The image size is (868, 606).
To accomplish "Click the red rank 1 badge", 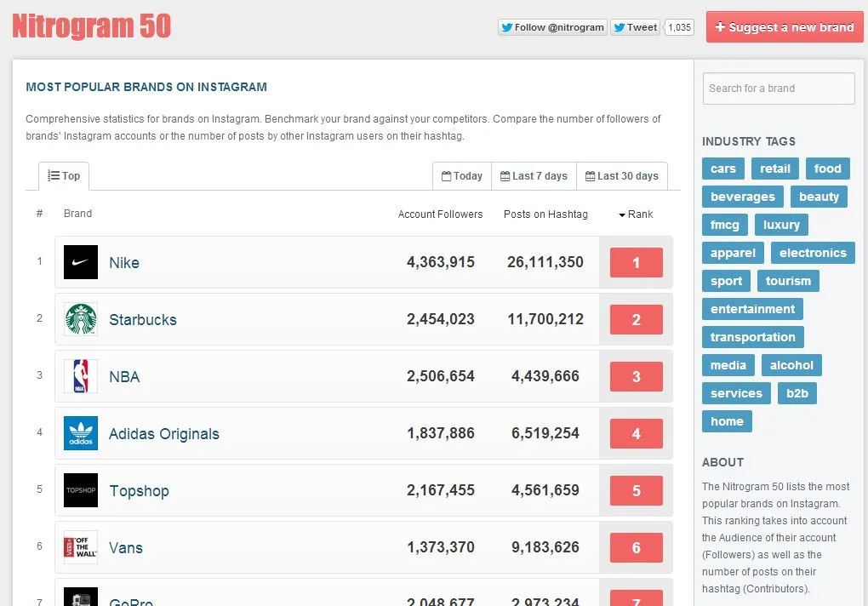I will click(x=636, y=262).
